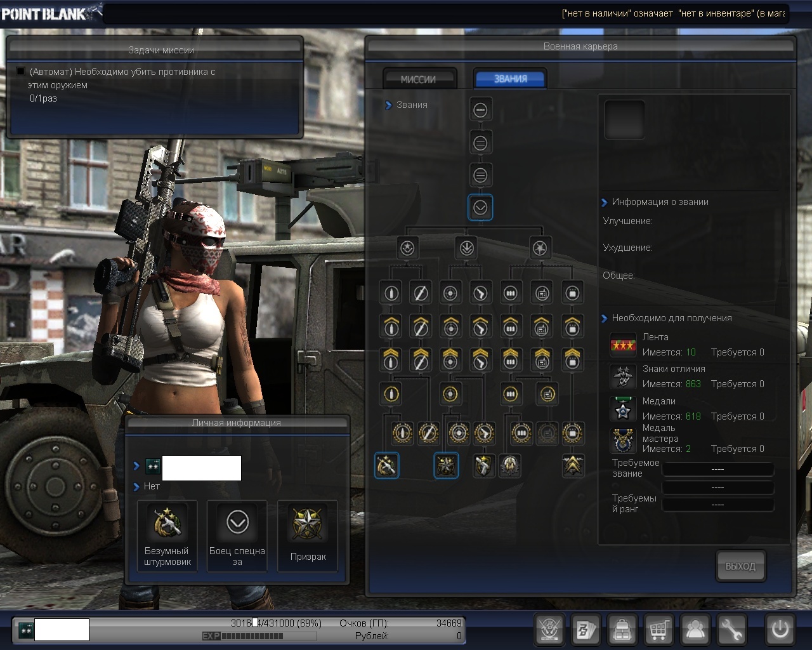Viewport: 812px width, 650px height.
Task: Open the clan emblem with crossed swords
Action: click(549, 630)
